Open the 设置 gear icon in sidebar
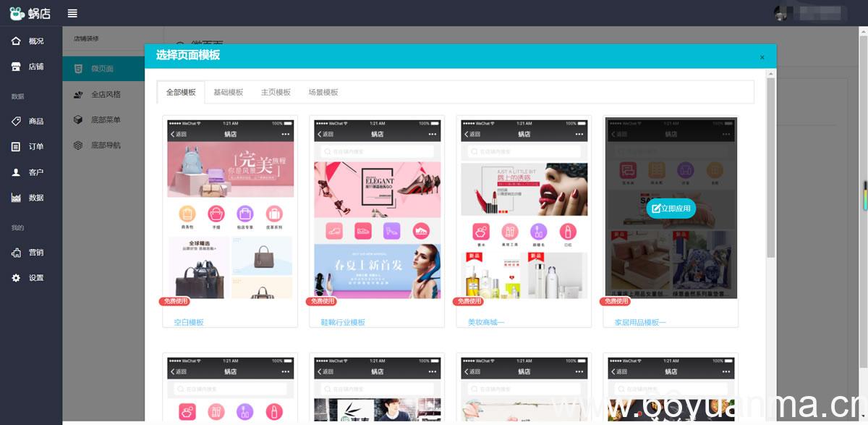 [x=16, y=278]
